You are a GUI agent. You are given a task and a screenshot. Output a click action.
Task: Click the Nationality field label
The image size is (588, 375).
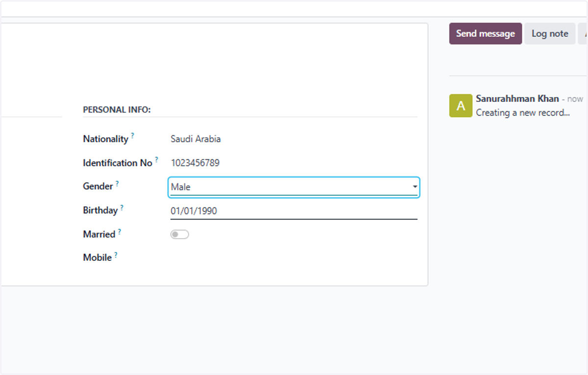105,139
